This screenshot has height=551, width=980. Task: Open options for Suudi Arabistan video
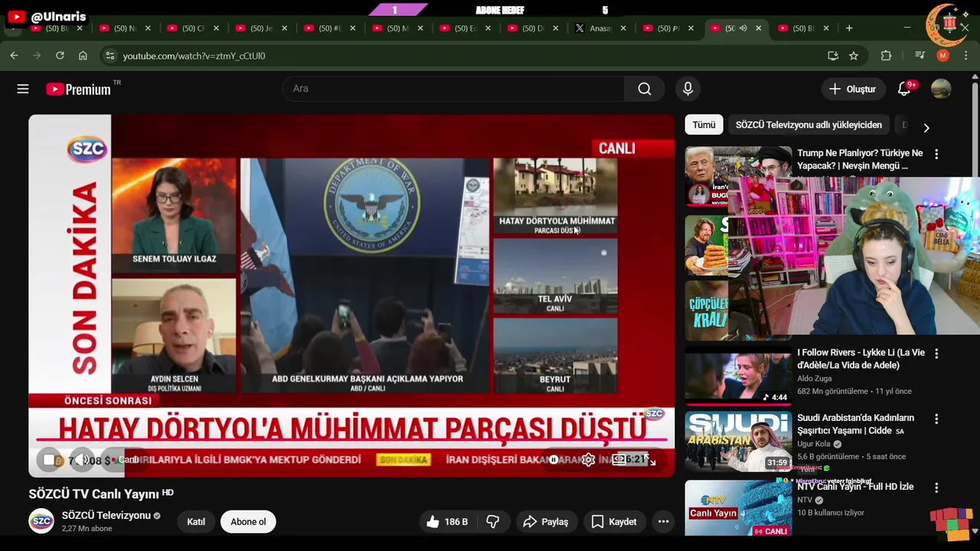[936, 419]
